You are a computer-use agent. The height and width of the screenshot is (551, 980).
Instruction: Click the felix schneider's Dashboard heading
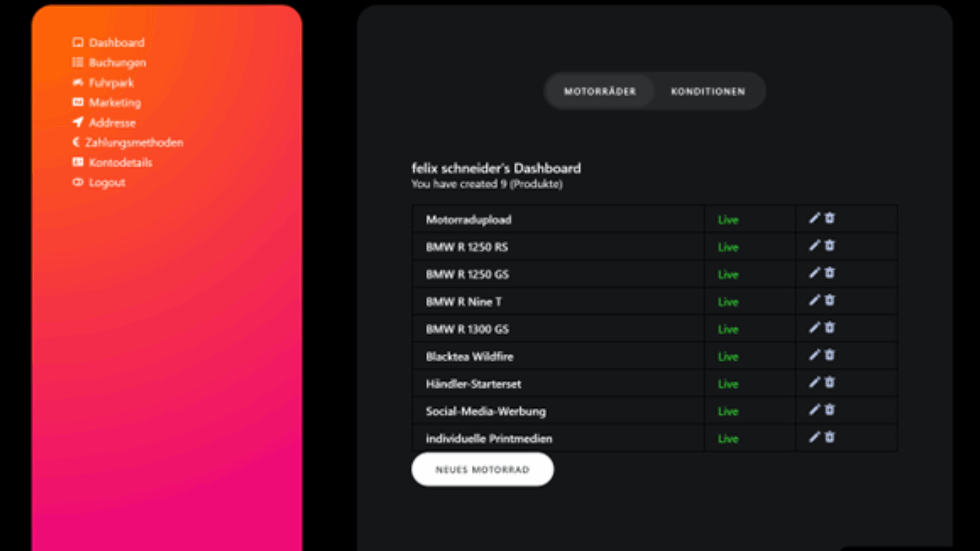pyautogui.click(x=496, y=168)
